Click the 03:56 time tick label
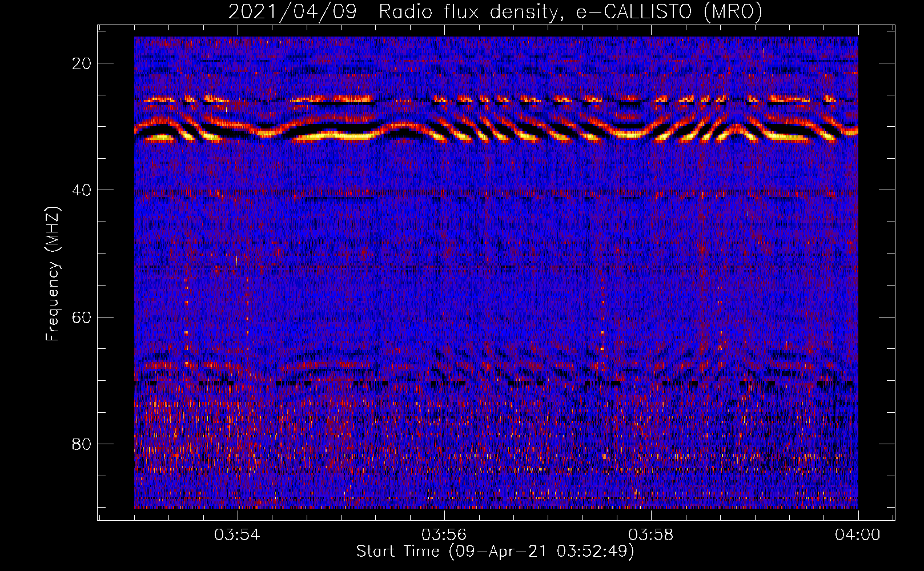Viewport: 924px width, 571px height. coord(444,535)
